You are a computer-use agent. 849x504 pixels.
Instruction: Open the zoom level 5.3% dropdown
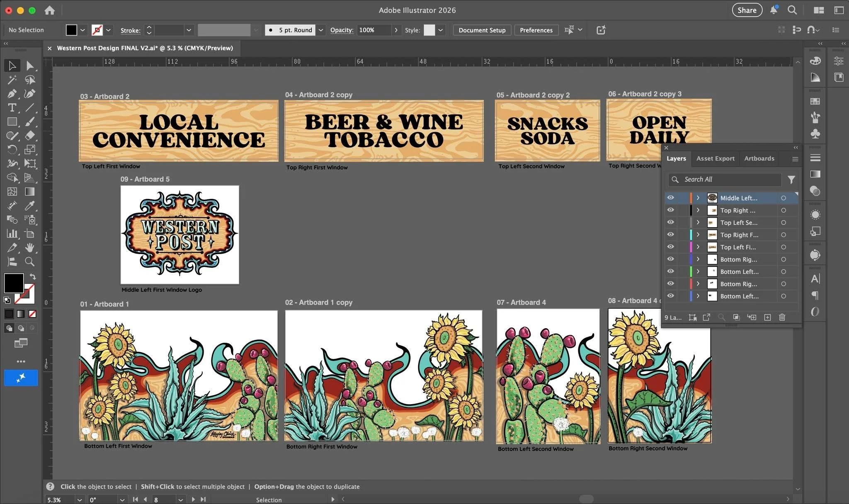click(80, 500)
